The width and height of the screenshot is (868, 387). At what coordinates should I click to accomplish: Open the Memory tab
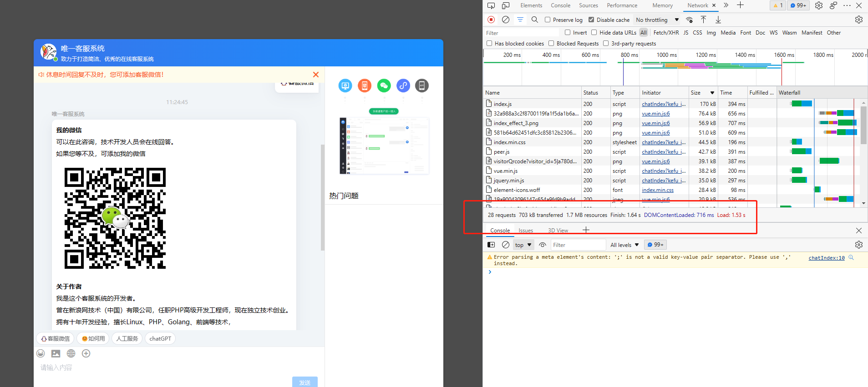coord(662,5)
